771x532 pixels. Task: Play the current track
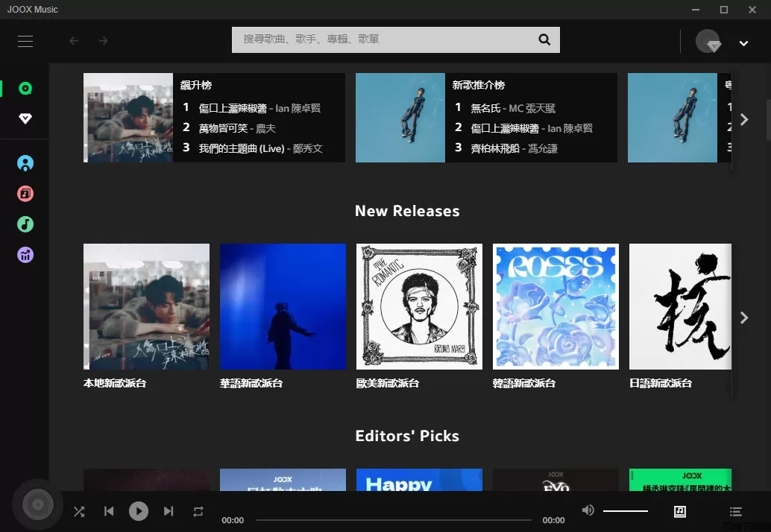[x=139, y=511]
